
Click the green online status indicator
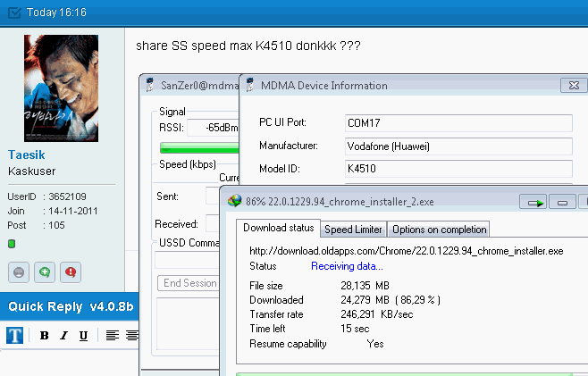pyautogui.click(x=12, y=243)
